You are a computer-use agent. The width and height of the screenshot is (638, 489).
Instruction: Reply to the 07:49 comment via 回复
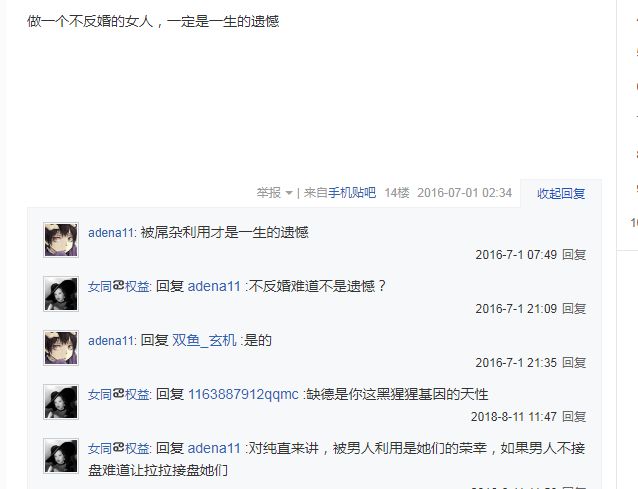(574, 255)
